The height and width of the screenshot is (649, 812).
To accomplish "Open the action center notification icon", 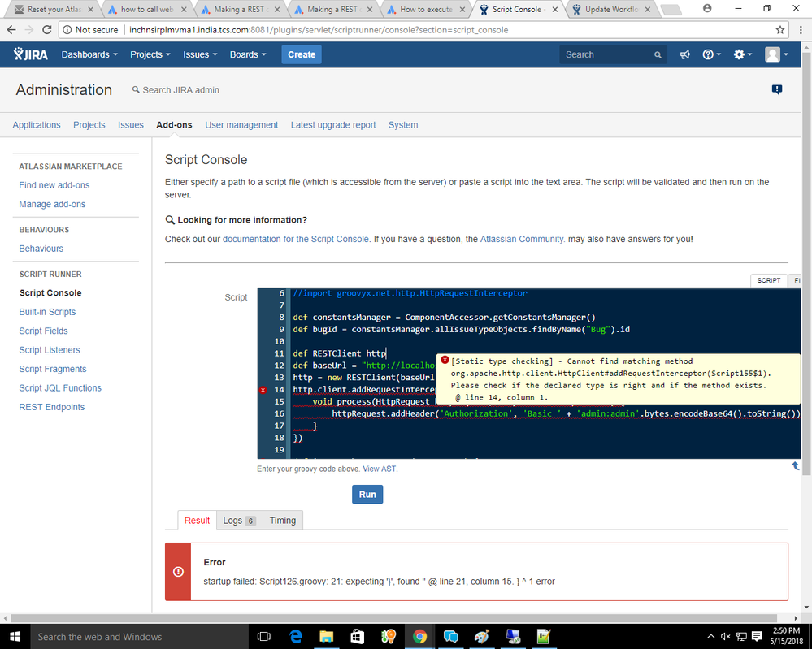I will pos(757,636).
